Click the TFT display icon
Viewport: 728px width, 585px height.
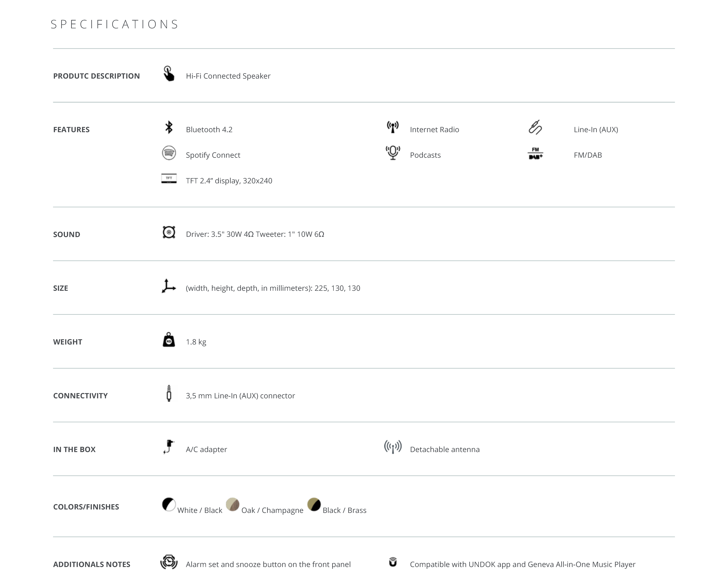coord(169,178)
